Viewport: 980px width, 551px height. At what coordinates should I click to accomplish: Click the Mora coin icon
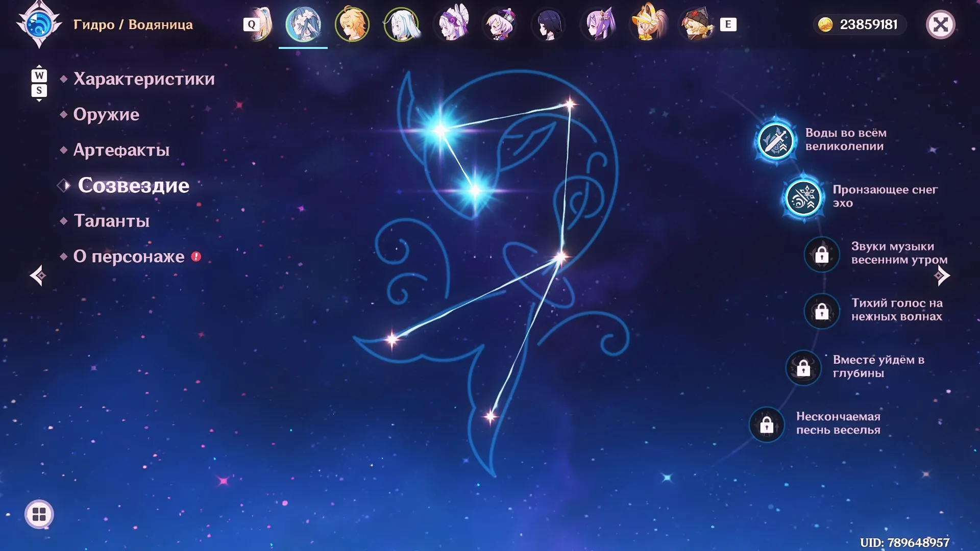coord(825,24)
